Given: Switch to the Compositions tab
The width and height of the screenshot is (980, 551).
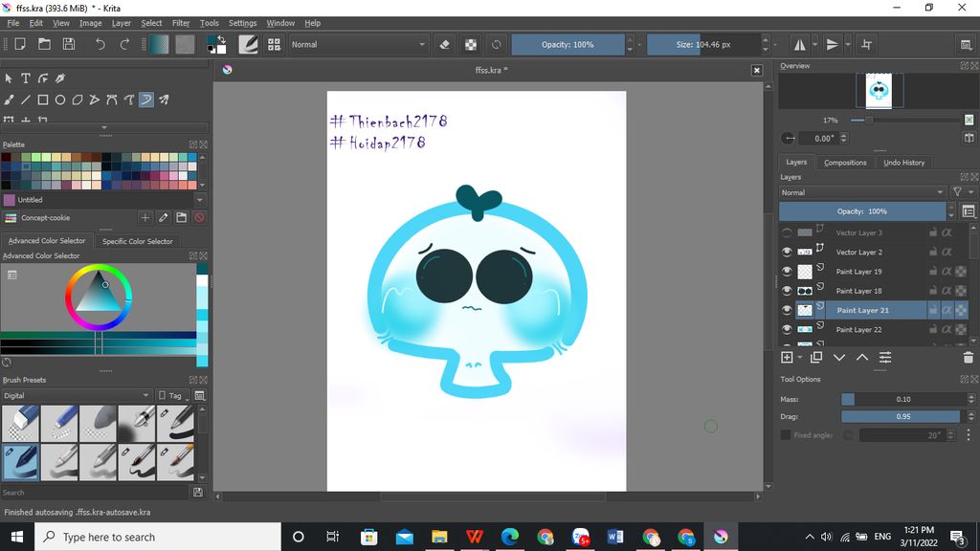Looking at the screenshot, I should (845, 163).
